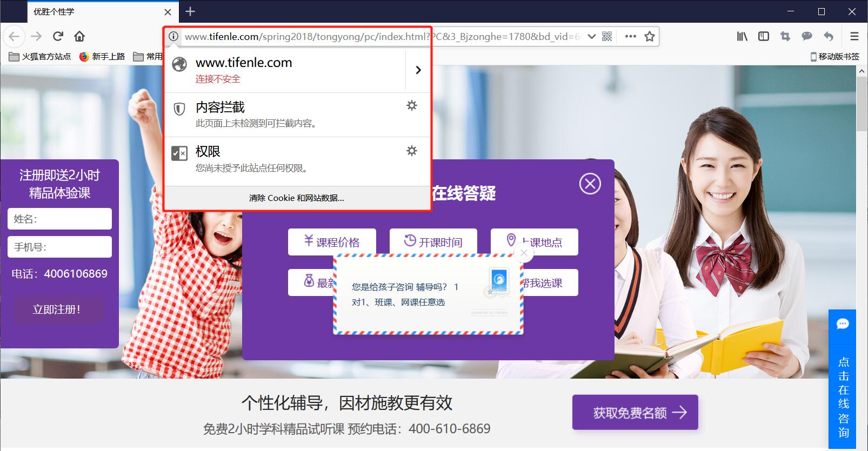Open the QR code icon in address bar
The image size is (868, 451).
607,36
